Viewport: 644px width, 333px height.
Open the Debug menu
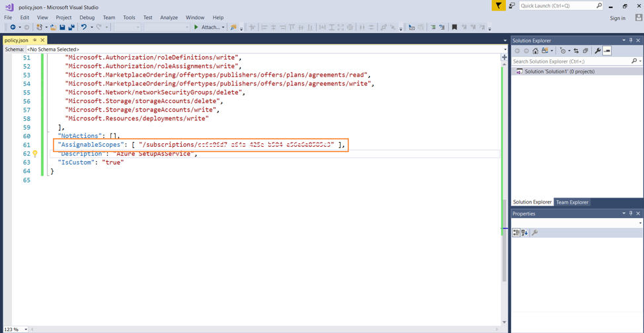click(87, 18)
